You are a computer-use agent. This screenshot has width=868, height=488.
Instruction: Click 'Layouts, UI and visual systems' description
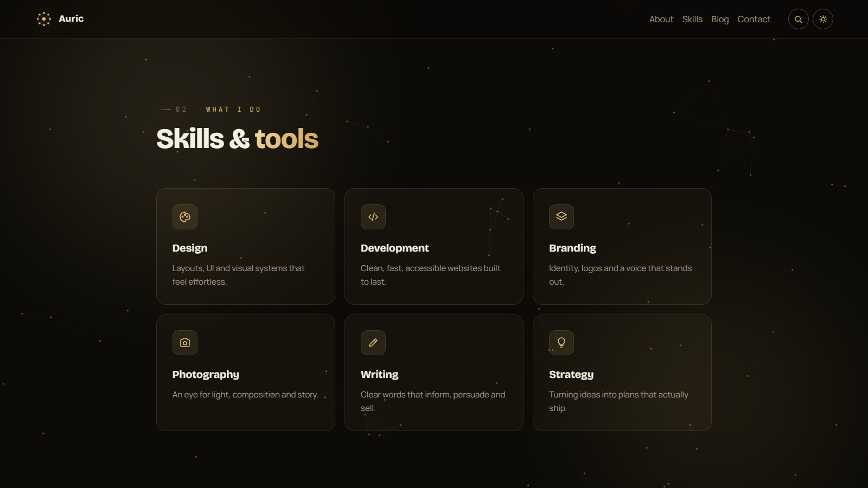pyautogui.click(x=239, y=275)
